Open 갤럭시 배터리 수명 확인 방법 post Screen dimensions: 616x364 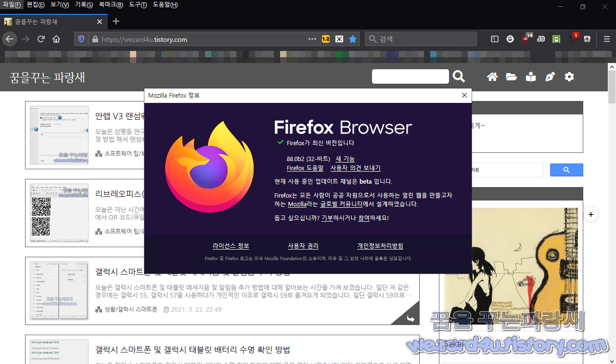point(192,350)
